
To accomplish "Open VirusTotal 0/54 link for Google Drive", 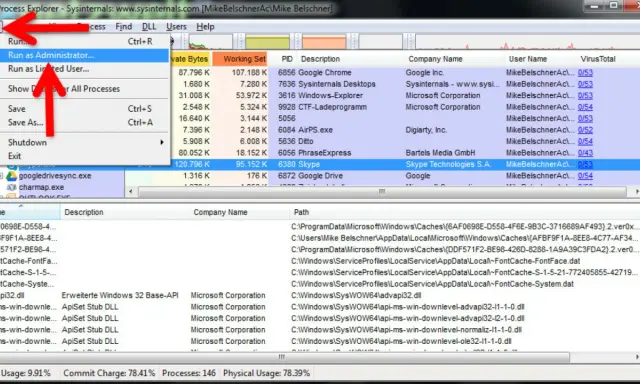I will [x=585, y=176].
